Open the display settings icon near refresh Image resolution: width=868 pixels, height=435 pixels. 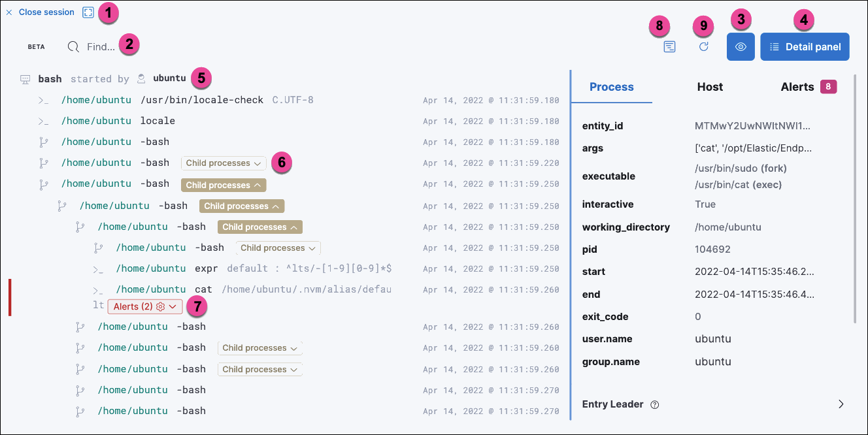pos(669,46)
